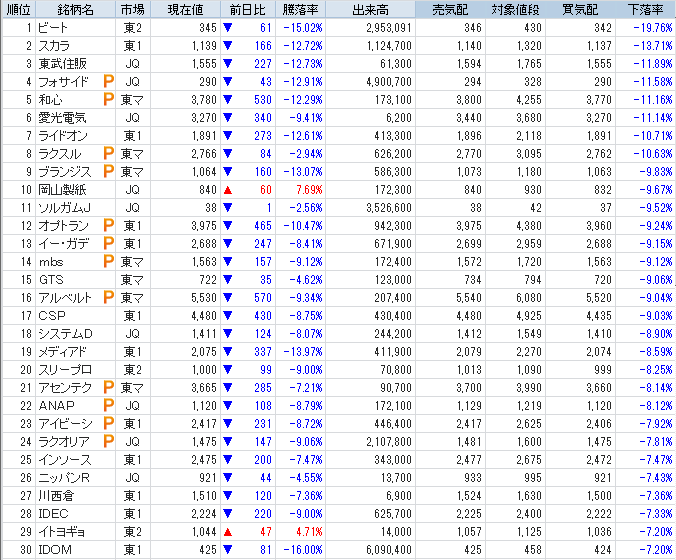Sort by the 下落率 column header
The image size is (676, 560).
coord(645,9)
